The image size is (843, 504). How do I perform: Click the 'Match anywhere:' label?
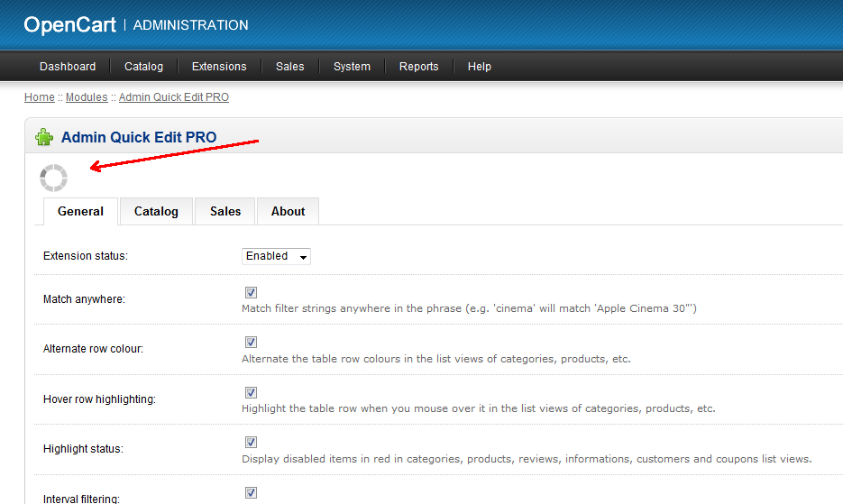84,299
